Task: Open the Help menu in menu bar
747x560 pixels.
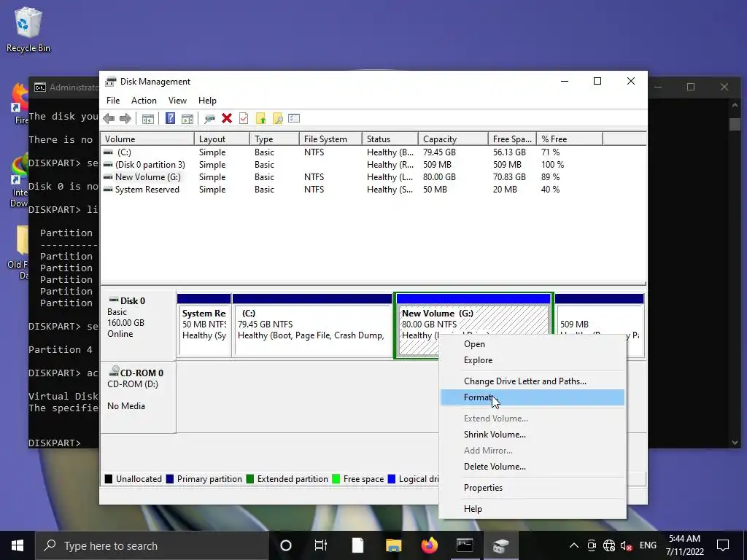Action: 207,101
